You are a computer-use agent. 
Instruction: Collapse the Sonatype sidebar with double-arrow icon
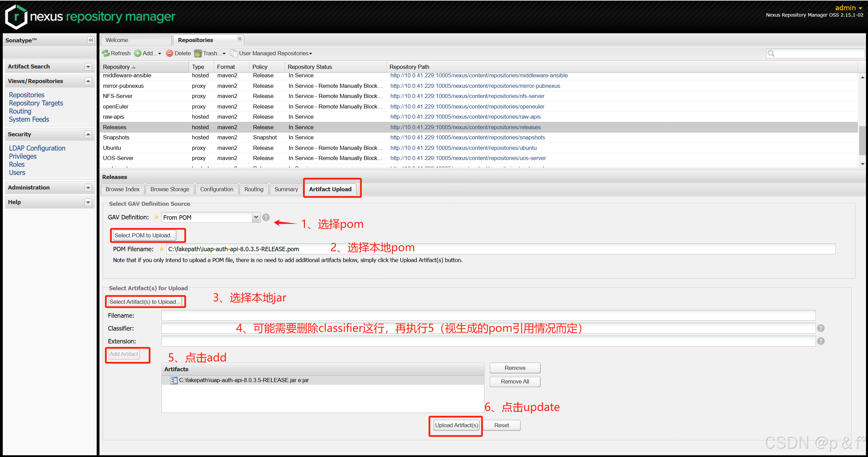click(x=91, y=40)
